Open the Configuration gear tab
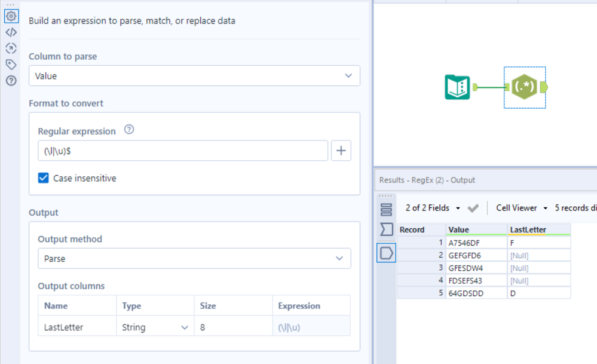 tap(11, 16)
